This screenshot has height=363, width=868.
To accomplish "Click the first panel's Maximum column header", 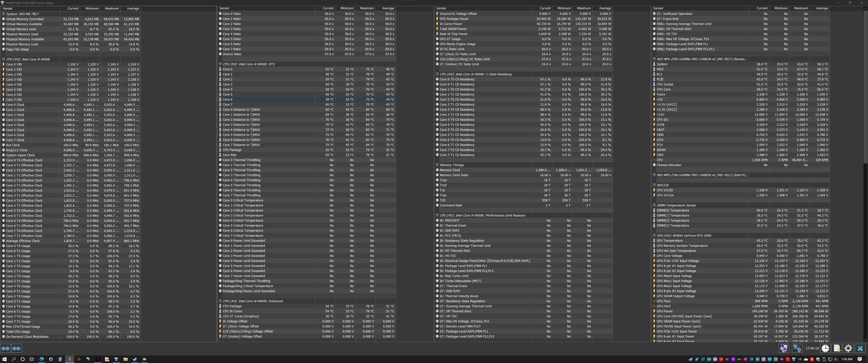I will 112,8.
